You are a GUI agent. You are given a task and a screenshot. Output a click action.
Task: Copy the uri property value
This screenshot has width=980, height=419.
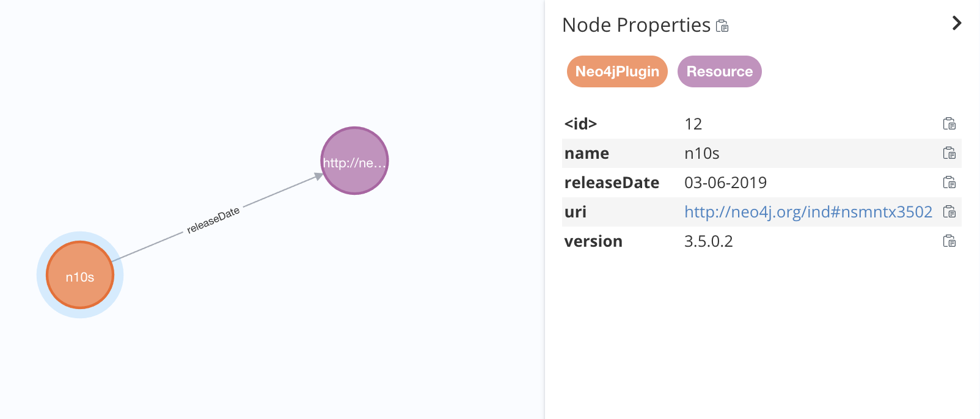pos(949,212)
